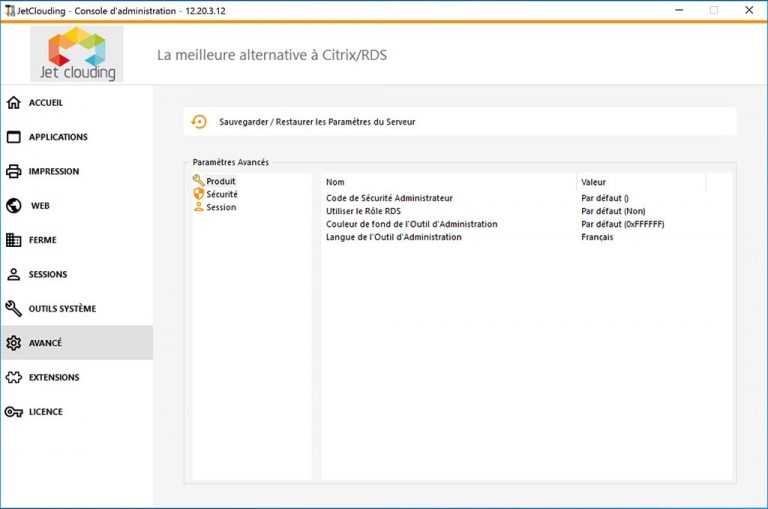Select Session category text in tree
The width and height of the screenshot is (768, 509).
pos(221,207)
